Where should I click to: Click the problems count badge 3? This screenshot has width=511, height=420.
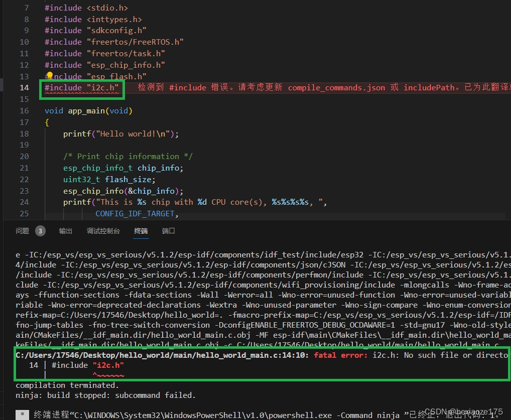point(40,231)
